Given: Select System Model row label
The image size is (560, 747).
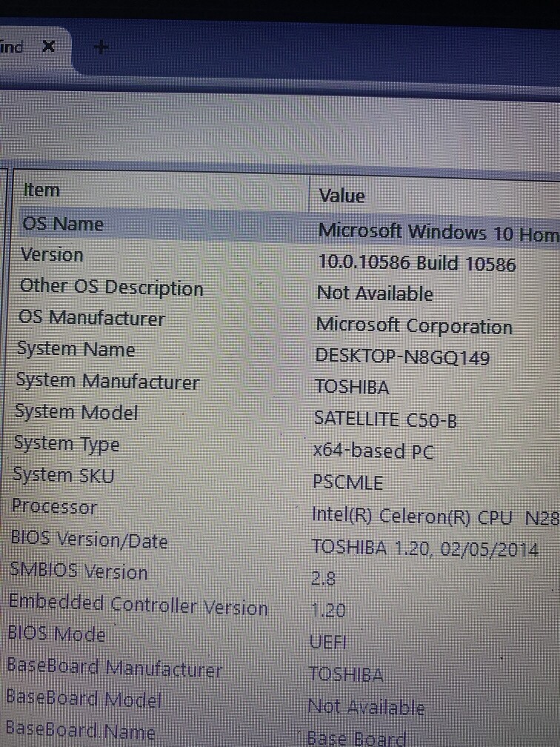Looking at the screenshot, I should click(x=76, y=411).
